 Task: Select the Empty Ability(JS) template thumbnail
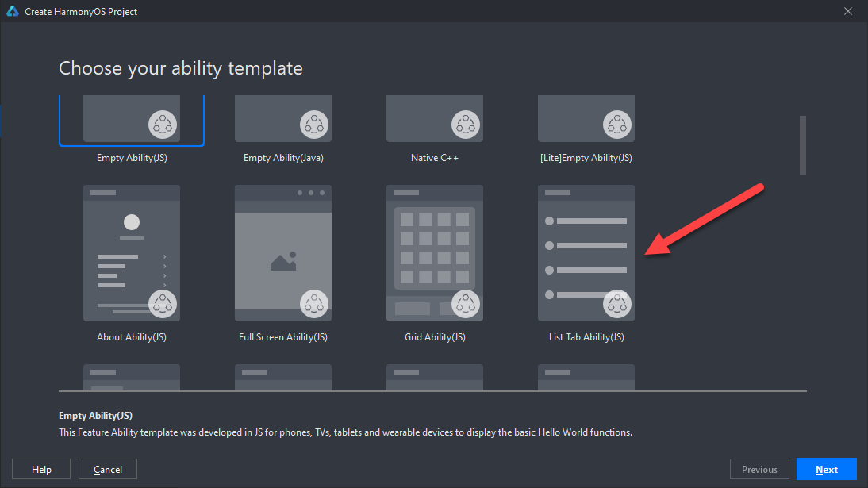pyautogui.click(x=132, y=119)
